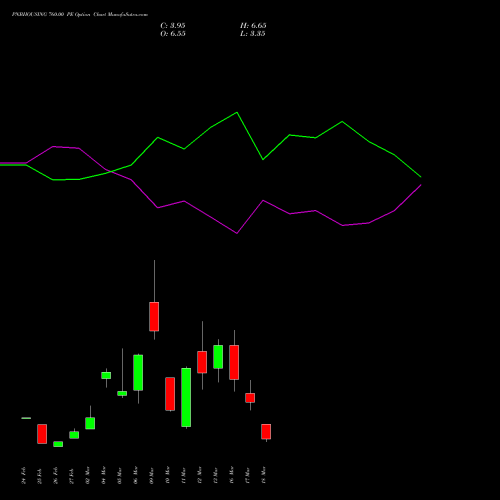Screen dimensions: 500x500
Task: Click the 27 Feb date label
Action: (72, 476)
